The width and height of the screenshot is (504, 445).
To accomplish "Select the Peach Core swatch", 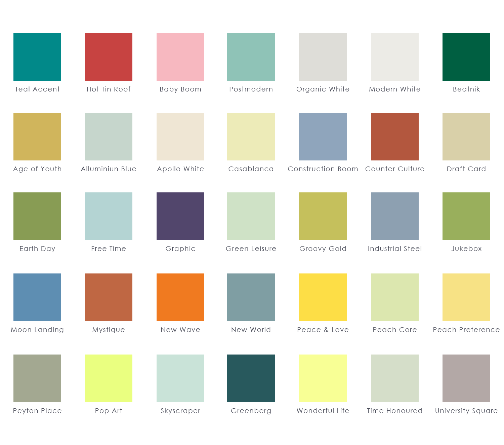I will (x=395, y=297).
